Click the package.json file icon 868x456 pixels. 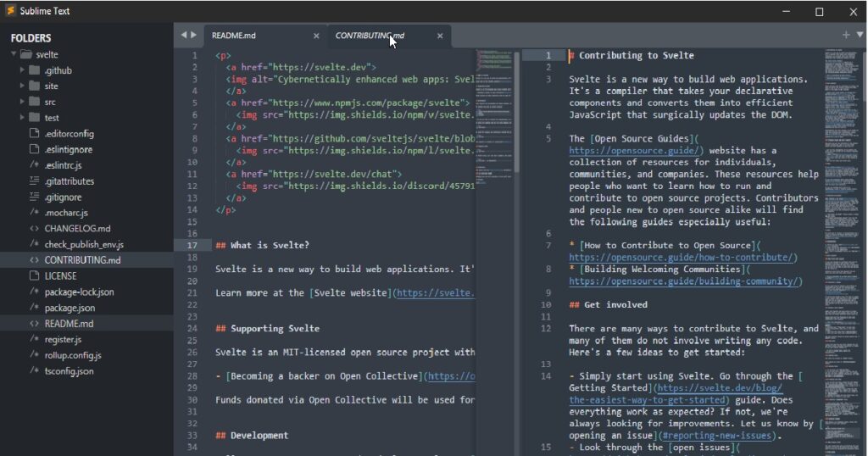pos(34,308)
